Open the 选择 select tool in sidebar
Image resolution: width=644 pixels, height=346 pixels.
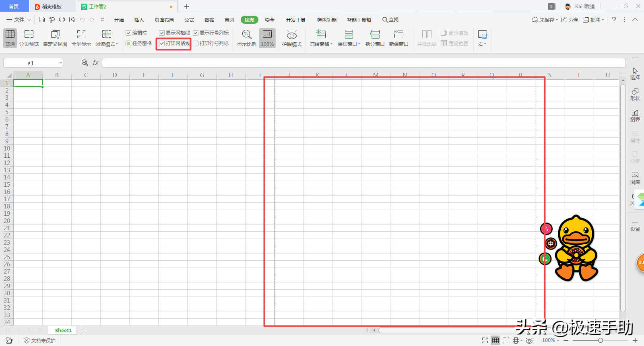pos(635,74)
